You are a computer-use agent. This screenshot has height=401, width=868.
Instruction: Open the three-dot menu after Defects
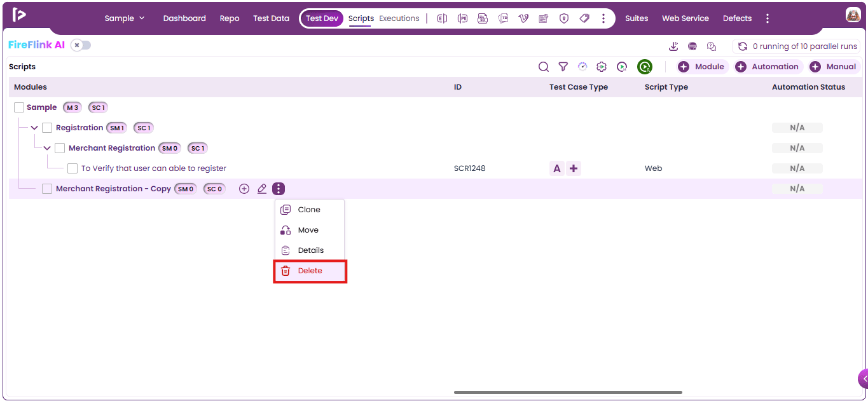768,18
